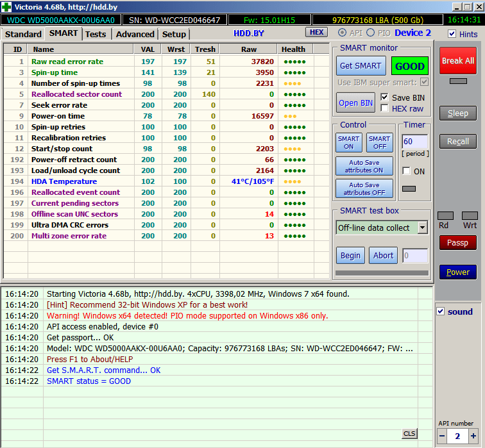485x448 pixels.
Task: Click the Ultra DMA CRC errors row
Action: click(x=166, y=225)
